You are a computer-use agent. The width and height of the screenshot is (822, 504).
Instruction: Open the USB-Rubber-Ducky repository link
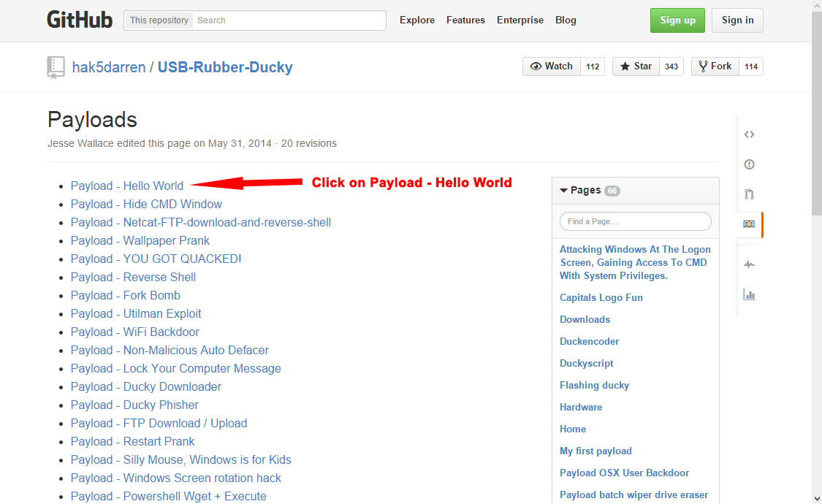225,68
